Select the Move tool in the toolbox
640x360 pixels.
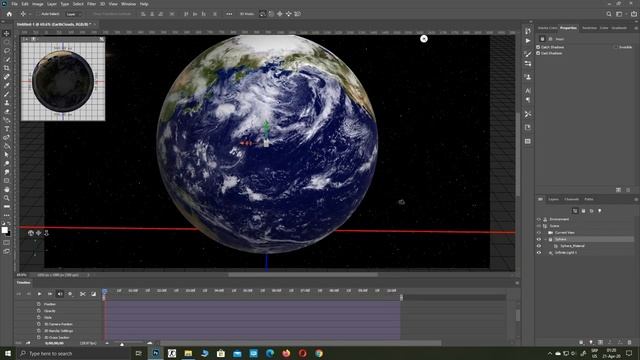coord(7,33)
